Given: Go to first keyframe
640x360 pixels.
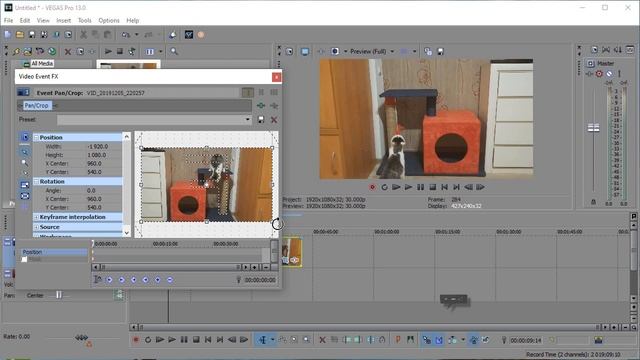Looking at the screenshot, I should tap(109, 280).
